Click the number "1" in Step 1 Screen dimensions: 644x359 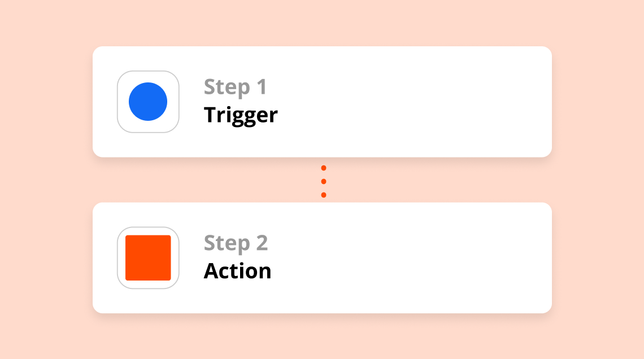coord(262,86)
